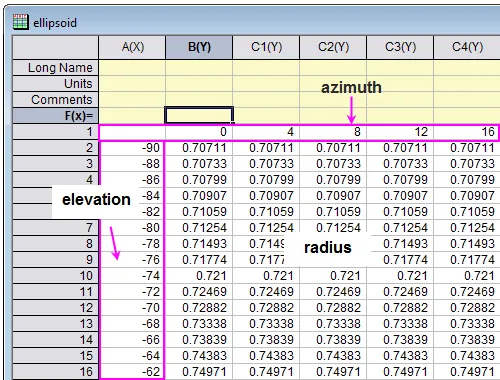The image size is (500, 380).
Task: Click azimuth cell with value 12
Action: pyautogui.click(x=400, y=132)
